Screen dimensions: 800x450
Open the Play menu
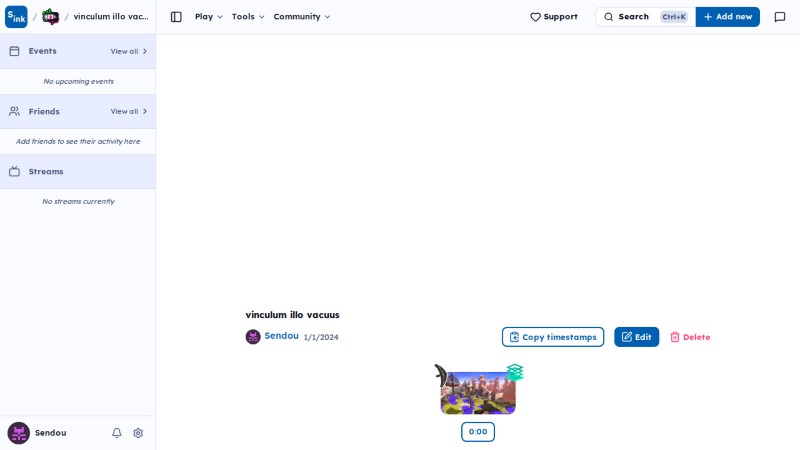208,16
